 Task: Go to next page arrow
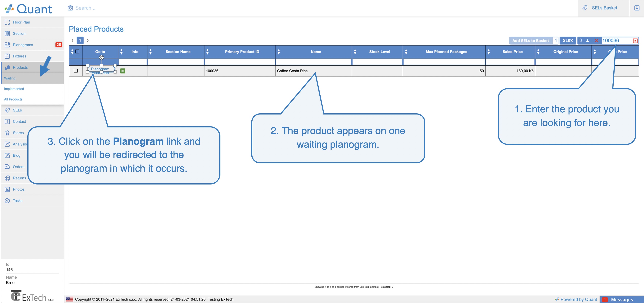(87, 40)
